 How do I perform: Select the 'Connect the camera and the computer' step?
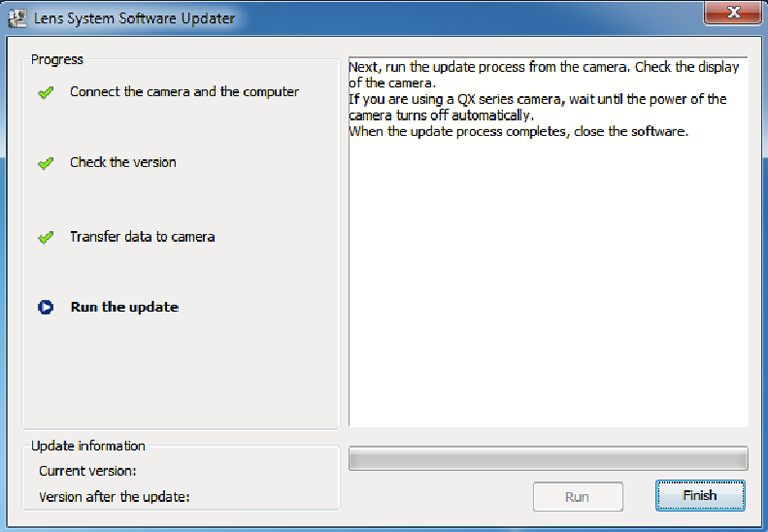click(x=184, y=92)
